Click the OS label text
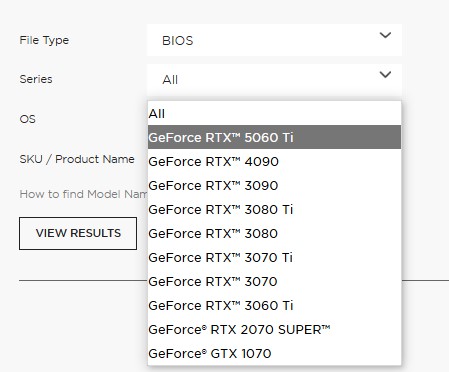449x372 pixels. 27,119
